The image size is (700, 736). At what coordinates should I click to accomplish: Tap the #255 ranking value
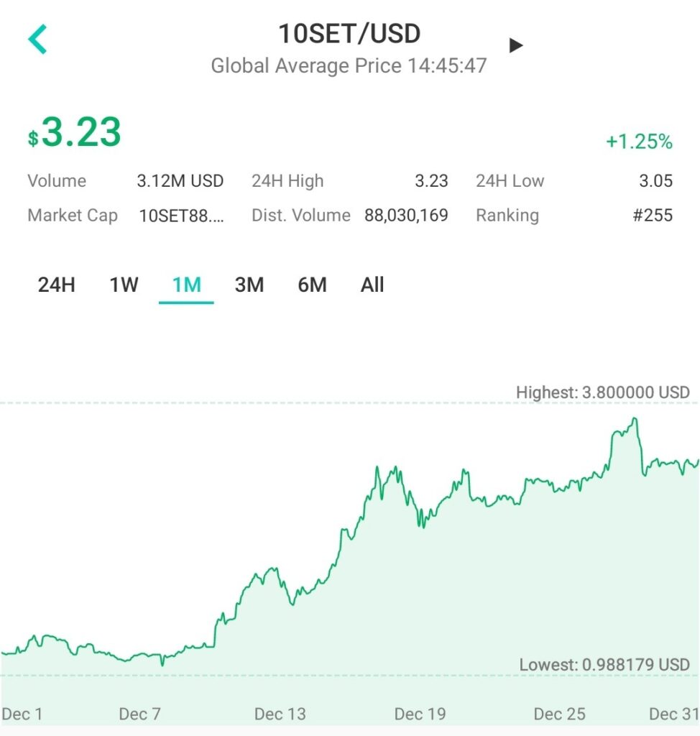pyautogui.click(x=653, y=215)
